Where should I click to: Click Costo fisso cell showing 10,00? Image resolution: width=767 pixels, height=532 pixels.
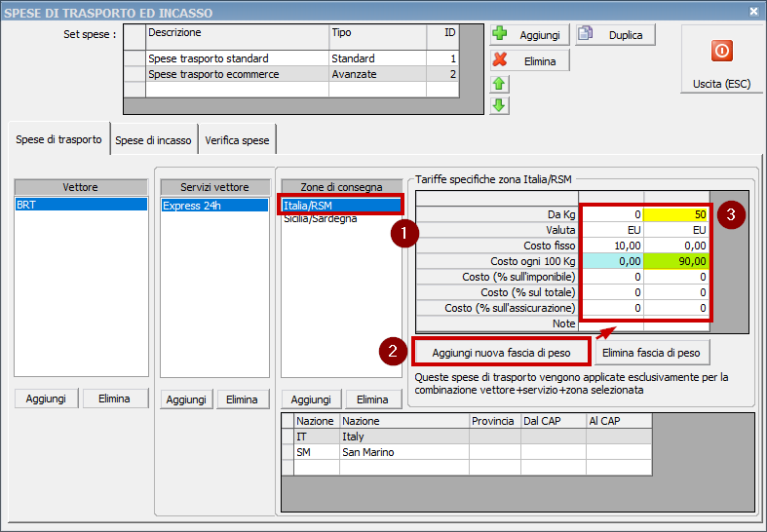click(x=611, y=246)
